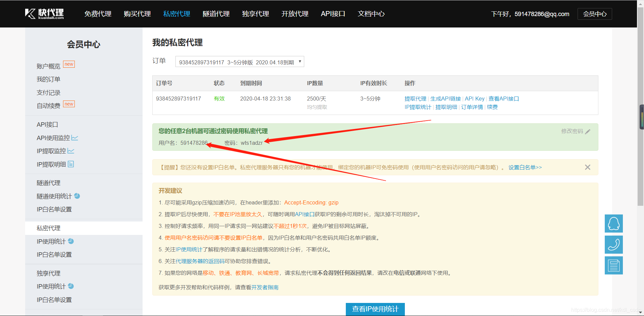Open IP白名单设置 under 隧道代理
Viewport: 644px width, 316px height.
54,209
